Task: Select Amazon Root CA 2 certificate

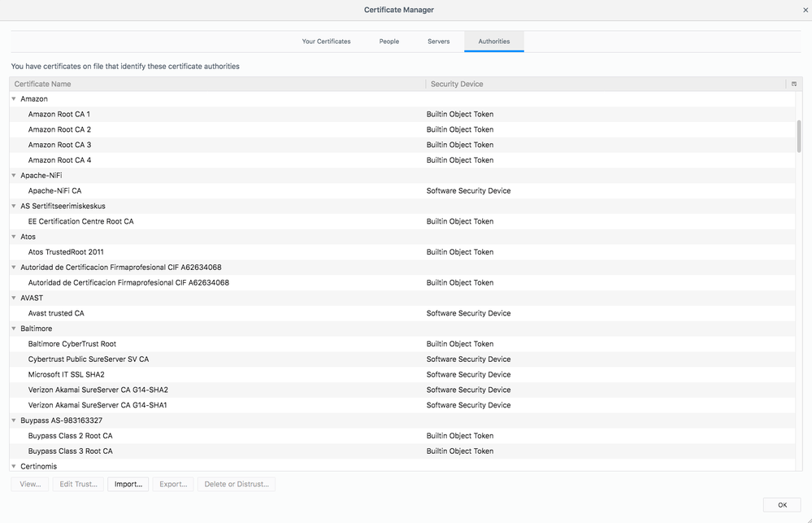Action: pyautogui.click(x=402, y=129)
